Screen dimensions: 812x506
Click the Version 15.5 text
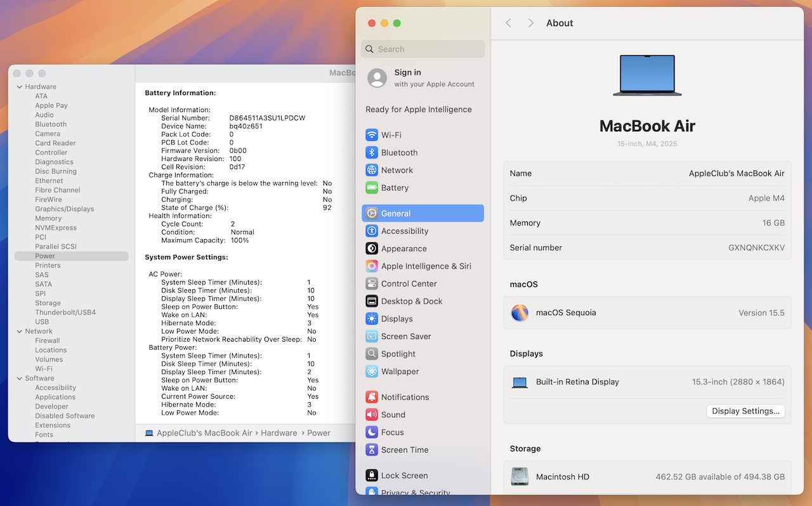pyautogui.click(x=761, y=313)
